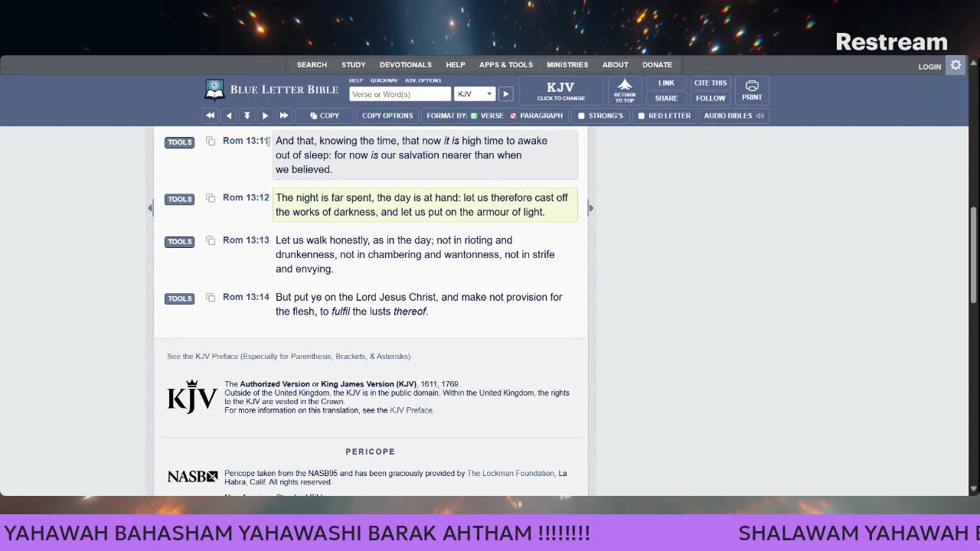Click the Cite This button

point(710,83)
